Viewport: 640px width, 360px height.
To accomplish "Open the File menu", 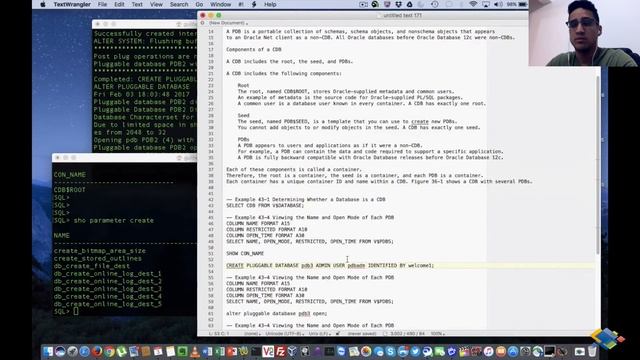I will [x=102, y=4].
